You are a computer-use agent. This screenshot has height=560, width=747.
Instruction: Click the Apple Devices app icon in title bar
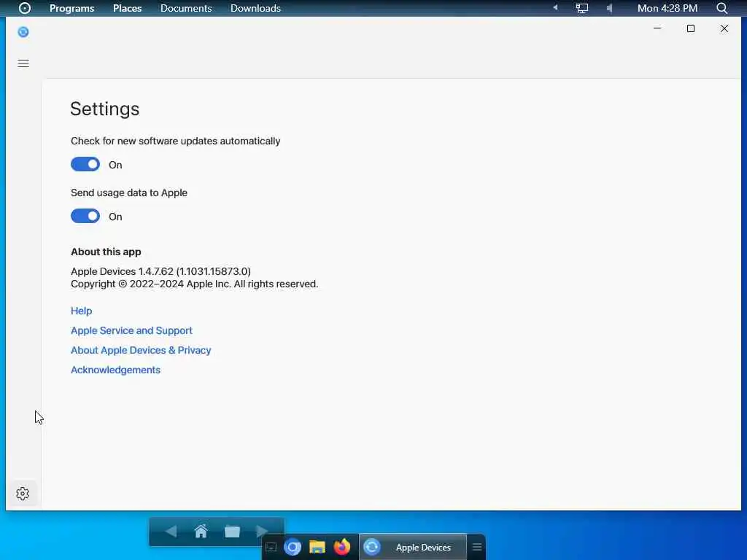(23, 32)
